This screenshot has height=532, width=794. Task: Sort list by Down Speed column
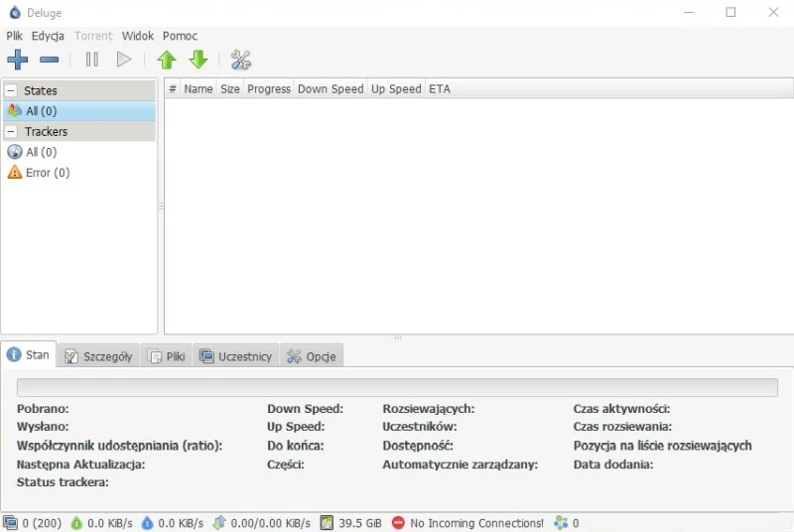331,89
